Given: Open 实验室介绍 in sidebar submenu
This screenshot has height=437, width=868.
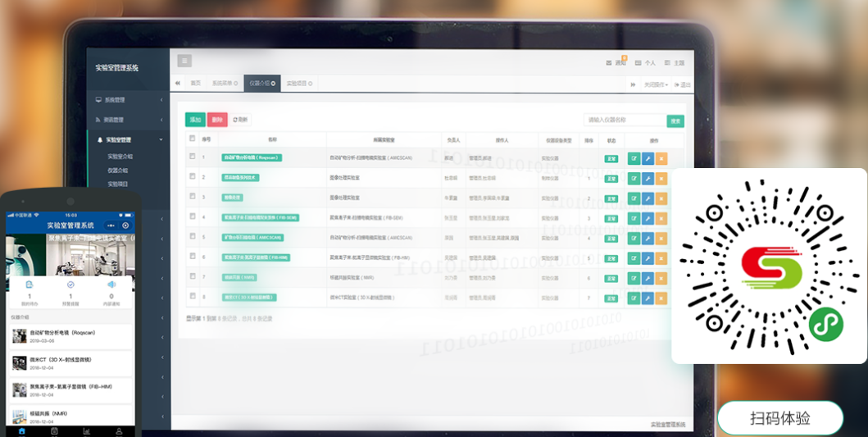Looking at the screenshot, I should click(x=120, y=157).
